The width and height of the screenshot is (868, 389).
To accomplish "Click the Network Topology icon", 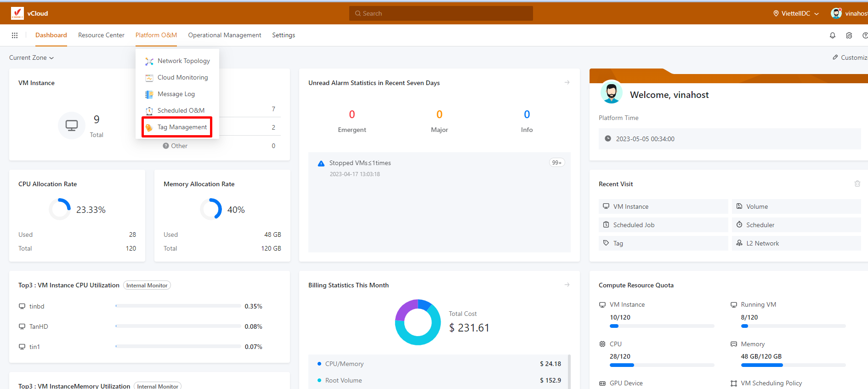I will click(x=149, y=61).
